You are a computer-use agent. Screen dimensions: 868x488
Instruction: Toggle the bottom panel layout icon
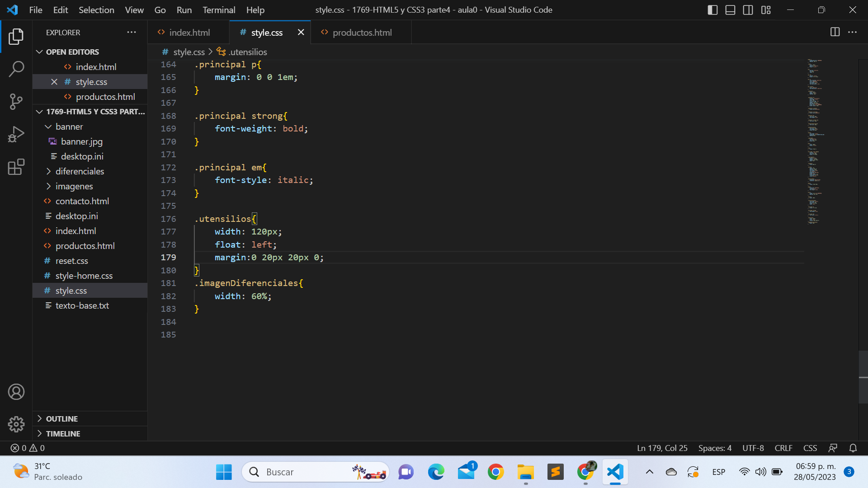[730, 10]
